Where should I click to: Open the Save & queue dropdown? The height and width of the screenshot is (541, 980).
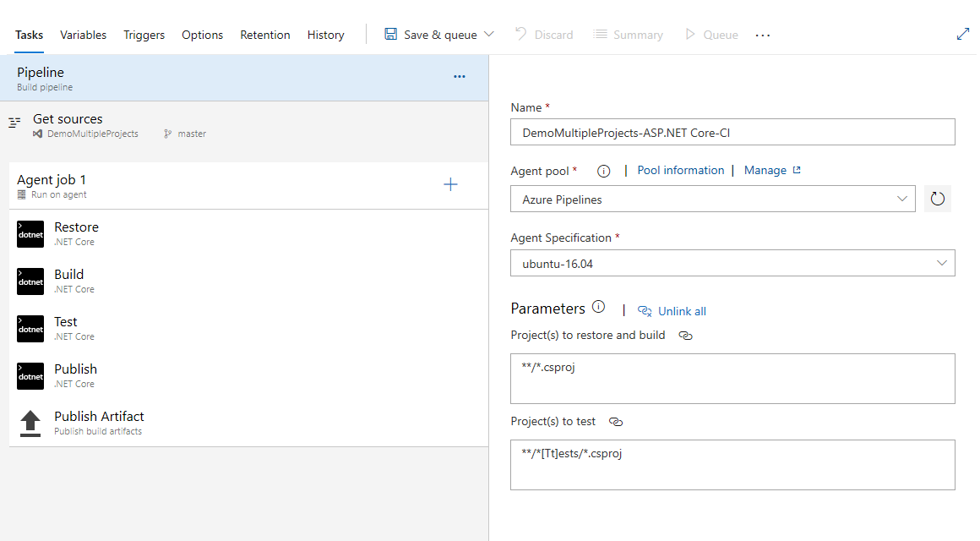click(x=490, y=34)
